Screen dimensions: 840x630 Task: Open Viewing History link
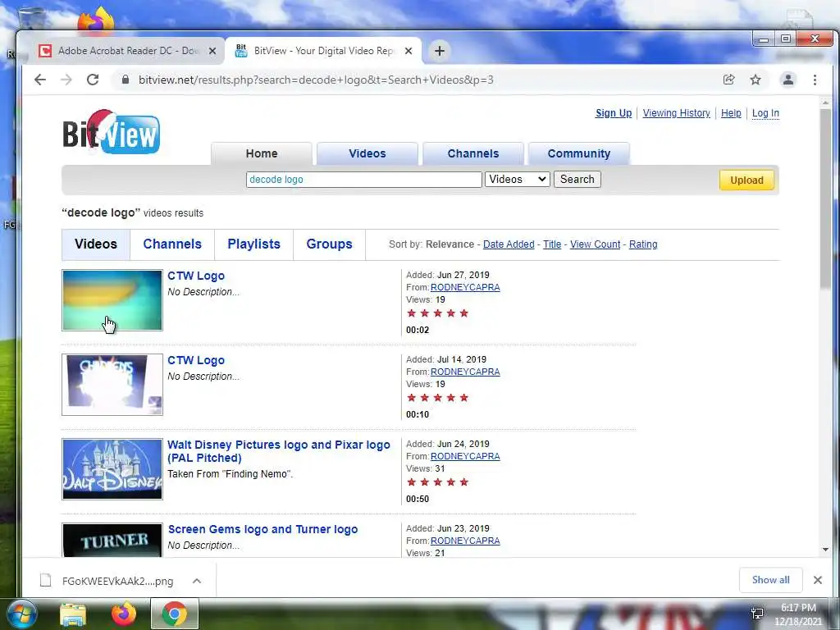tap(676, 113)
